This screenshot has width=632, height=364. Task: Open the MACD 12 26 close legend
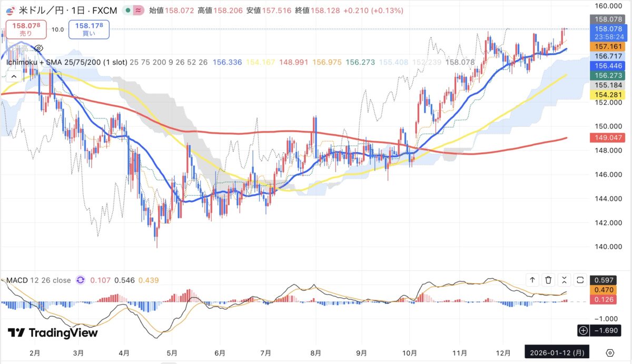(x=38, y=280)
